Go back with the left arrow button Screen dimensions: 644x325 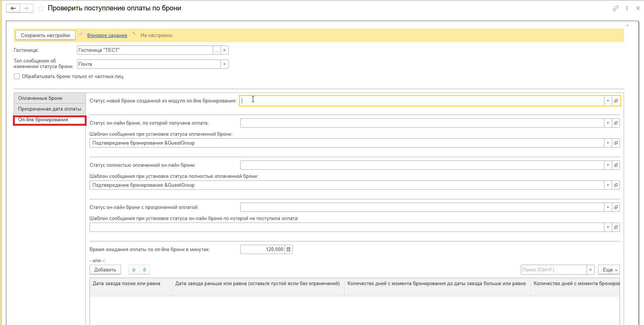coord(13,8)
